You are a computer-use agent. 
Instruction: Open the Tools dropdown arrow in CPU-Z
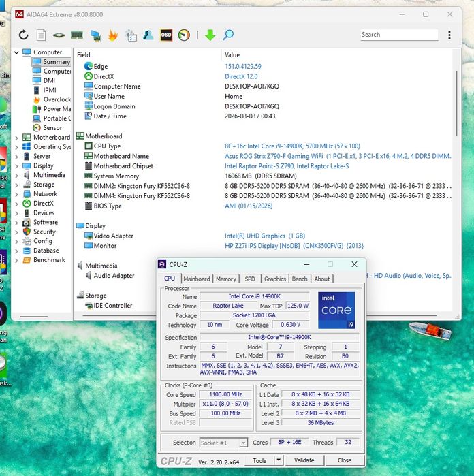(279, 460)
